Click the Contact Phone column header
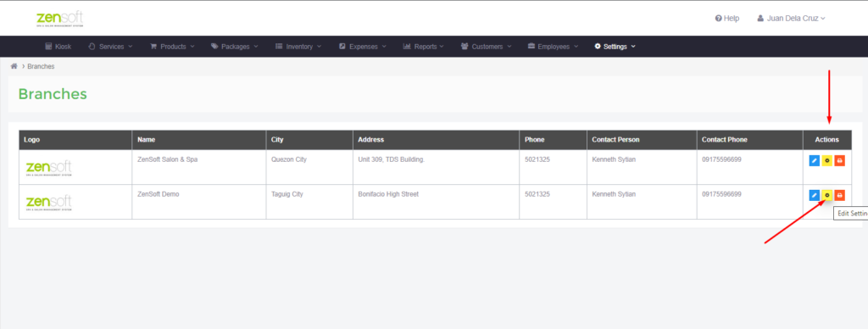868x329 pixels. coord(750,140)
